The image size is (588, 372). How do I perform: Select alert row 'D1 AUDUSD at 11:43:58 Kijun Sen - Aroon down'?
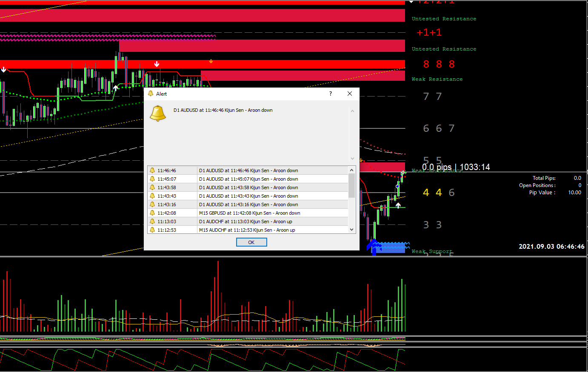pyautogui.click(x=248, y=187)
